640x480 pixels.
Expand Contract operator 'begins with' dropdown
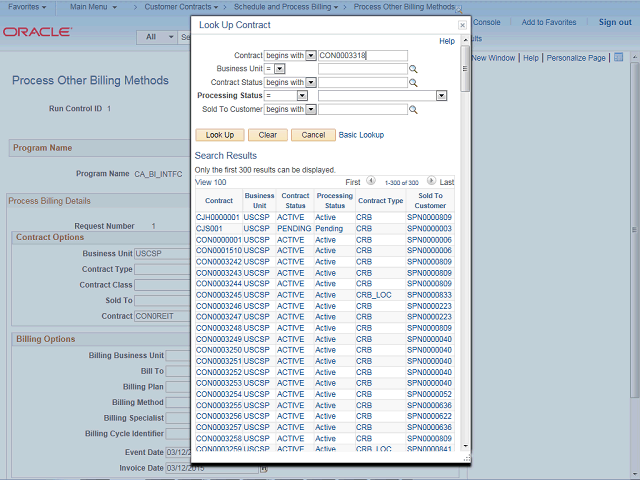tap(311, 56)
